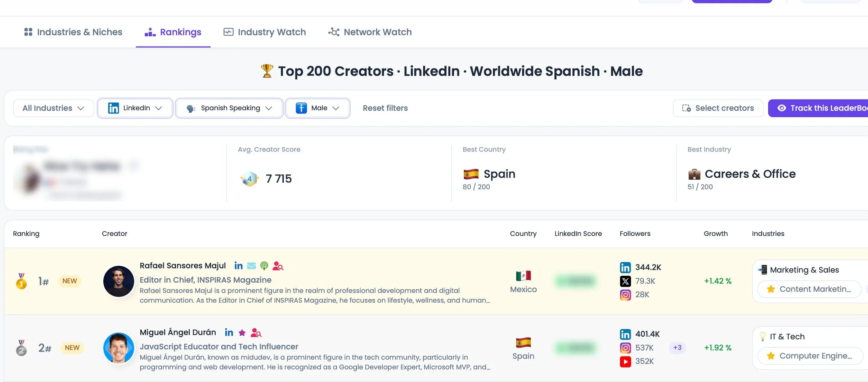Image resolution: width=868 pixels, height=382 pixels.
Task: Click the 51 / 200 industry count
Action: pyautogui.click(x=700, y=187)
